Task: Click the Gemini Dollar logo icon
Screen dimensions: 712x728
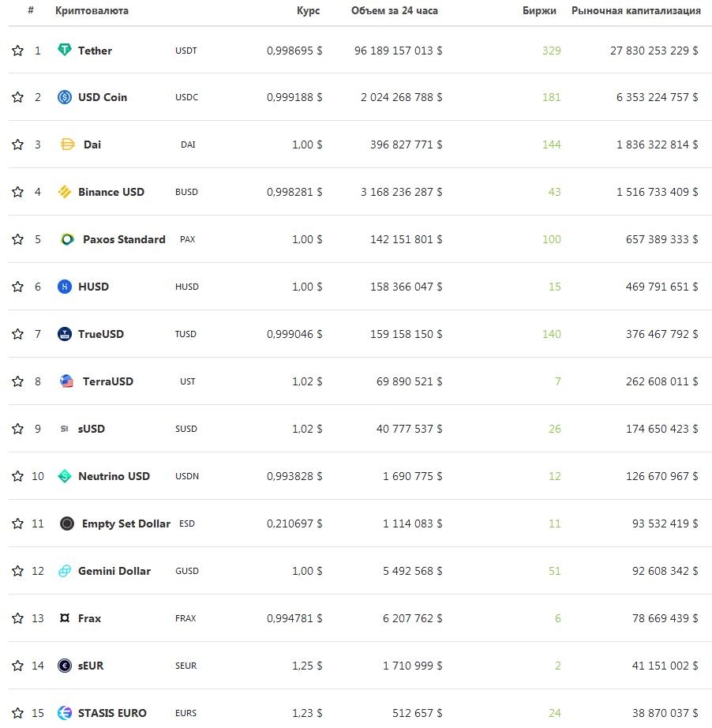Action: tap(65, 571)
